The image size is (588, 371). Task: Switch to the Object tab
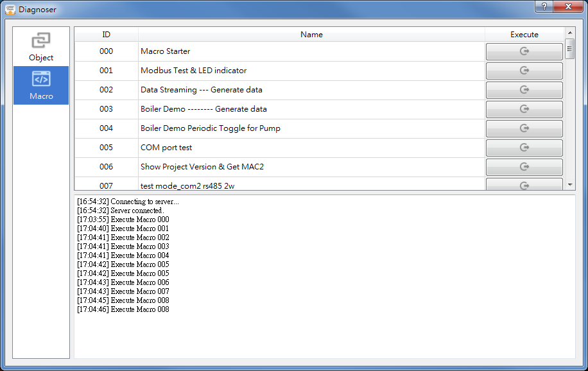click(41, 47)
